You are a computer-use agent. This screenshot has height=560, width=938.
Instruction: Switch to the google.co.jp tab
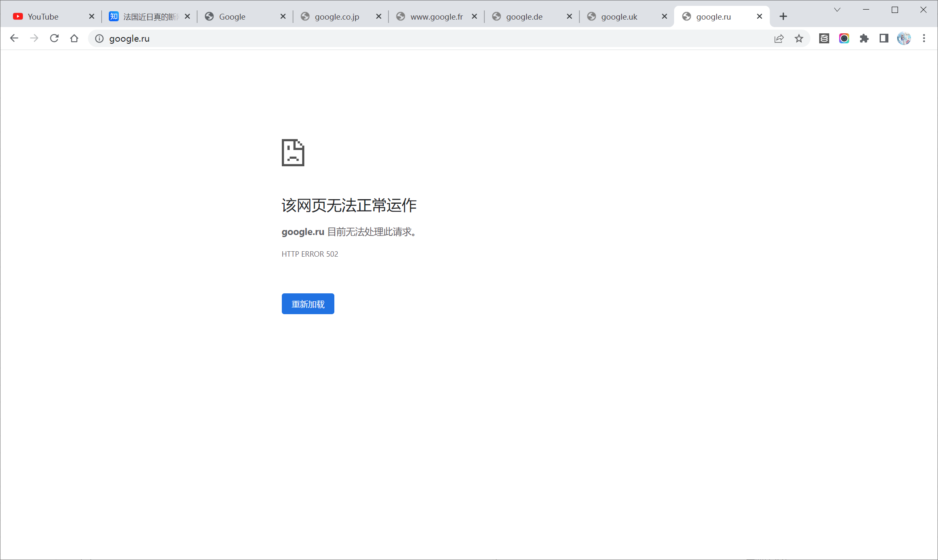coord(341,17)
